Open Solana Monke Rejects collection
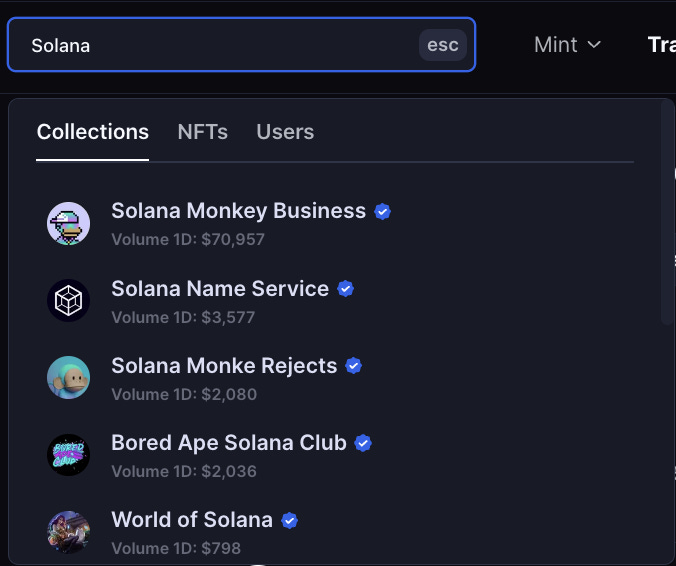This screenshot has width=676, height=566. [x=224, y=365]
